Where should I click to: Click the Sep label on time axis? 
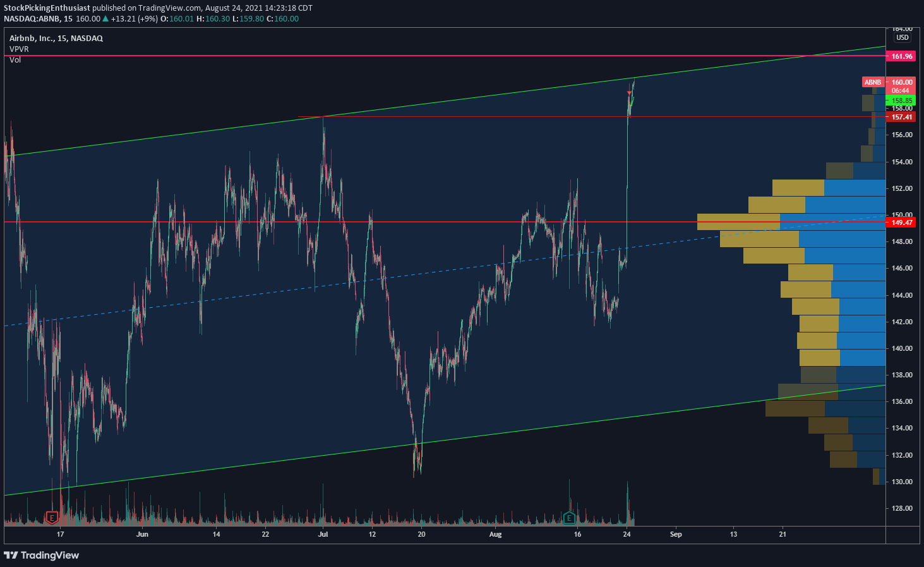pyautogui.click(x=676, y=534)
